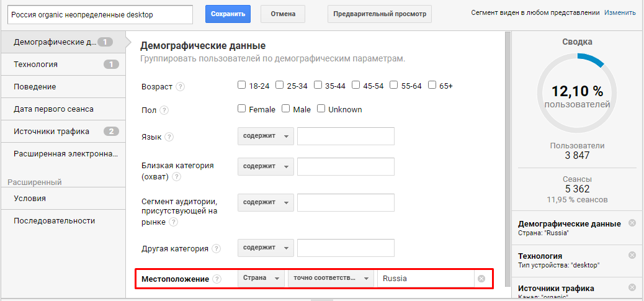Screen dimensions: 644x301
Task: Click the Изменить link
Action: coord(620,13)
